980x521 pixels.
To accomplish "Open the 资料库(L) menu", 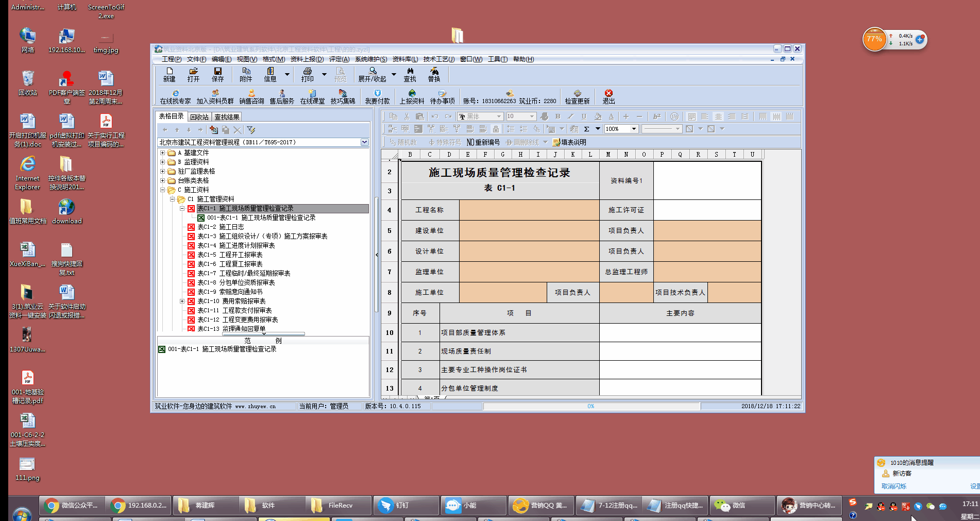I will (x=405, y=59).
